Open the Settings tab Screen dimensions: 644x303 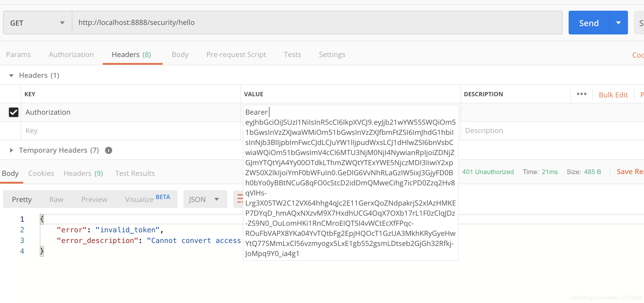click(x=332, y=55)
